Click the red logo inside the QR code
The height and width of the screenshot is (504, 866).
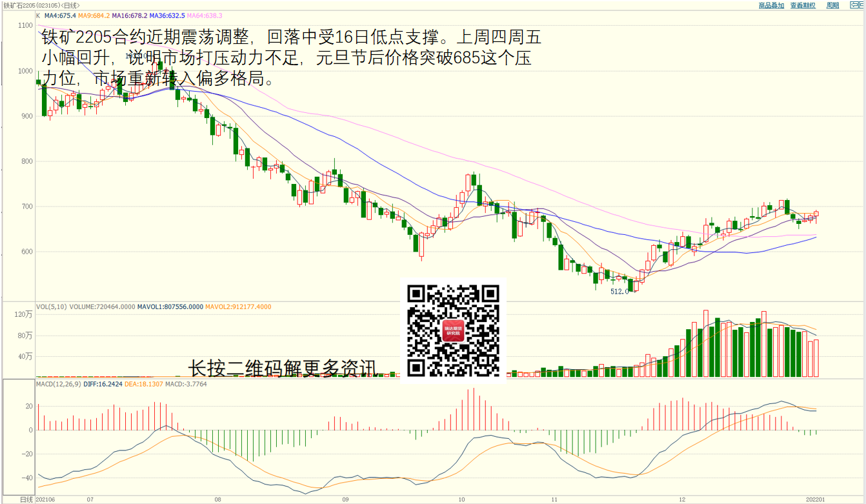pyautogui.click(x=454, y=330)
